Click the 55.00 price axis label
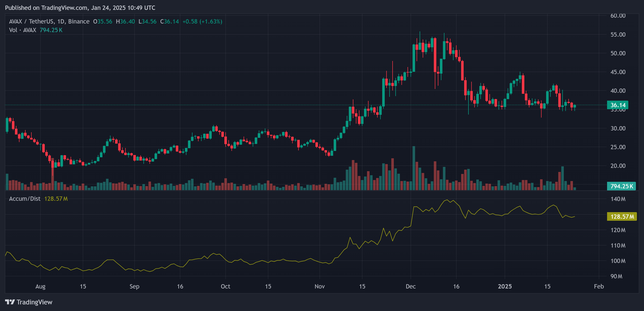 click(x=618, y=35)
